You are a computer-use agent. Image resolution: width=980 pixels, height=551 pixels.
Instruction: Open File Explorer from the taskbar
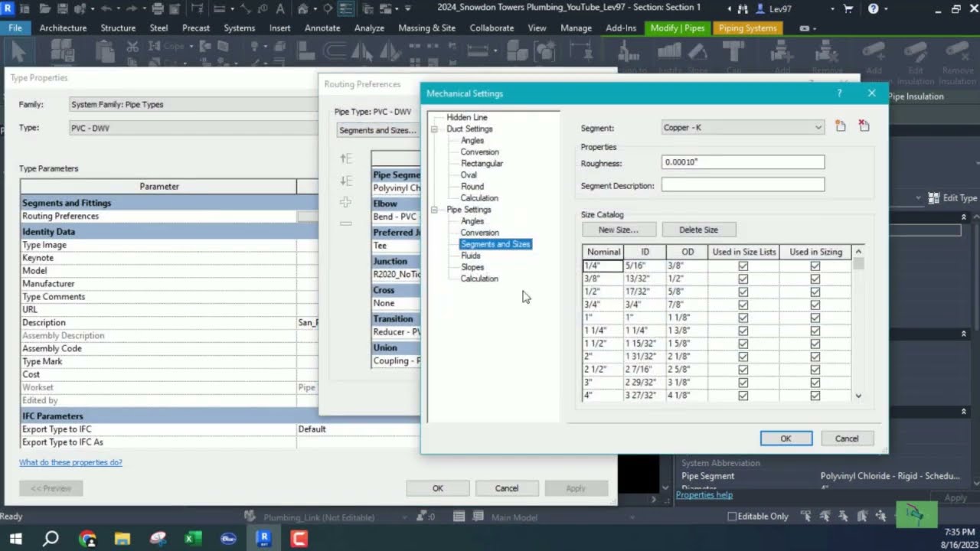[x=122, y=539]
